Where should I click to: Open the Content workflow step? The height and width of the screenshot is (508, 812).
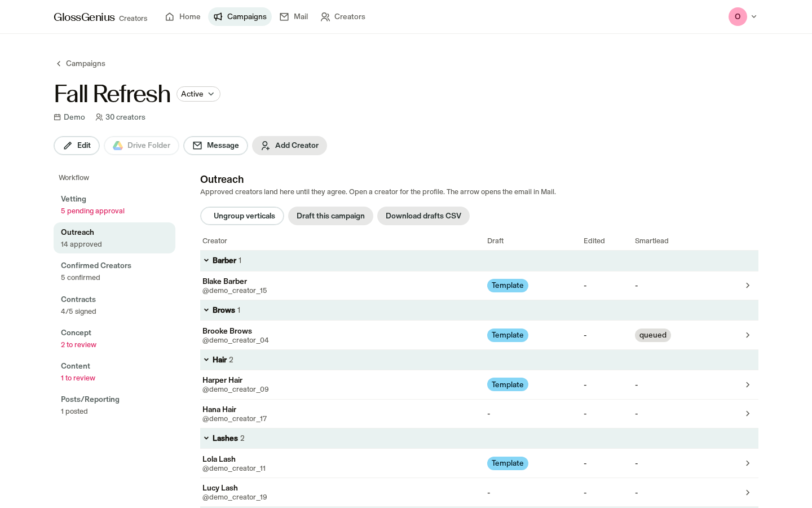click(x=114, y=372)
